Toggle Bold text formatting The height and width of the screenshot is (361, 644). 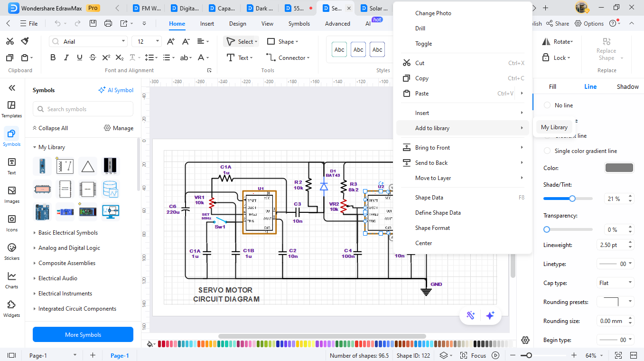tap(53, 57)
